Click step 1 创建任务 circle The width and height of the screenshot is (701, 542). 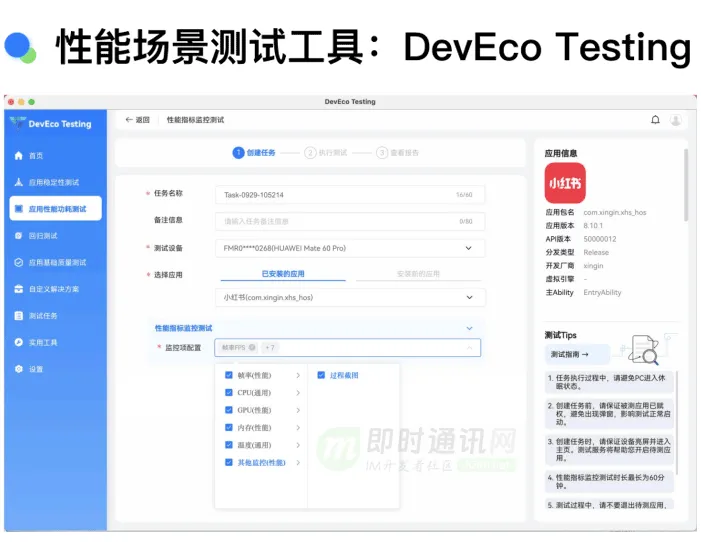[238, 152]
